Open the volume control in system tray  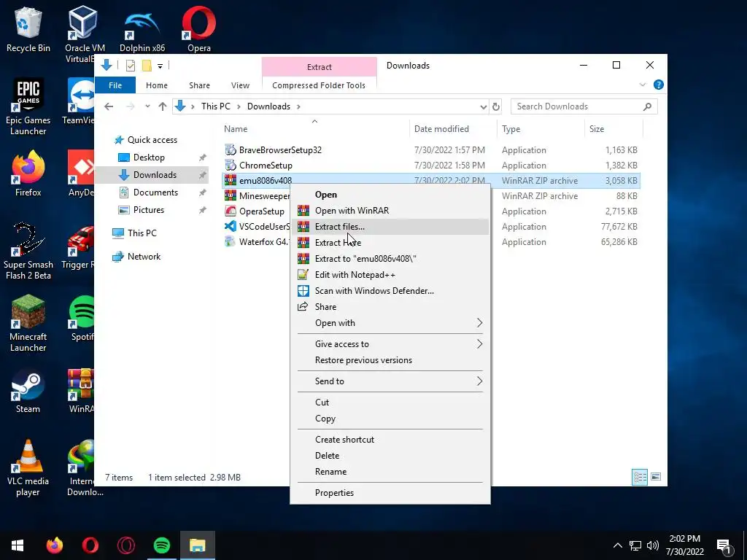click(653, 545)
